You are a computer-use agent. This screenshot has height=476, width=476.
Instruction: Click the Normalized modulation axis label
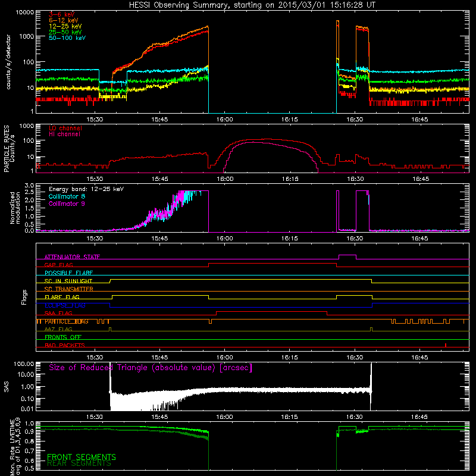(15, 208)
